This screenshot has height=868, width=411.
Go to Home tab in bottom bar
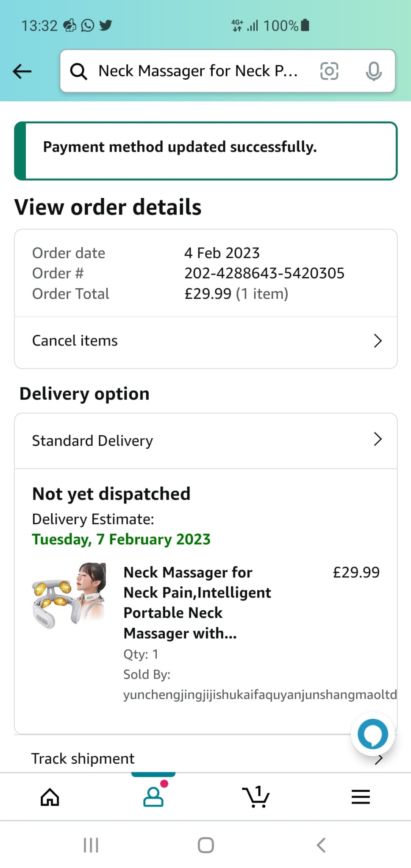tap(50, 797)
